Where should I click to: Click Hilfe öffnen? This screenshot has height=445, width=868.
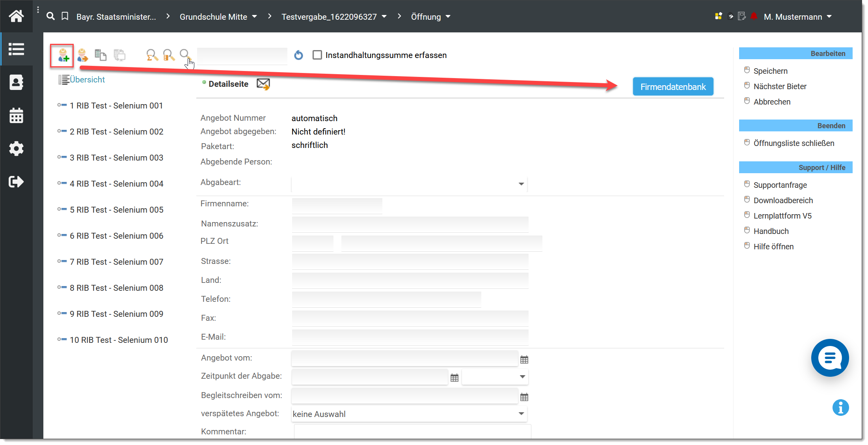point(773,247)
